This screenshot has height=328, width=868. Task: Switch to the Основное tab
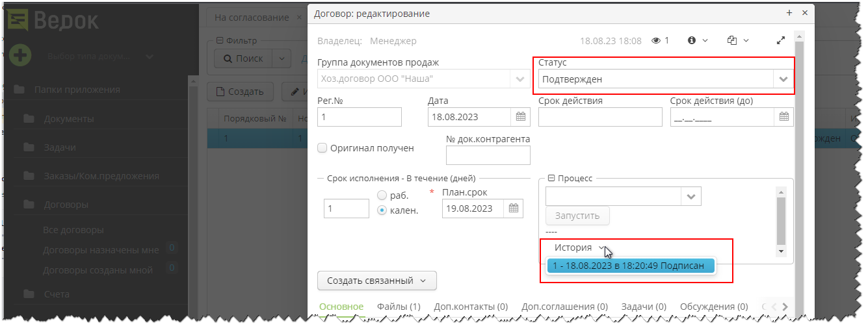point(341,307)
